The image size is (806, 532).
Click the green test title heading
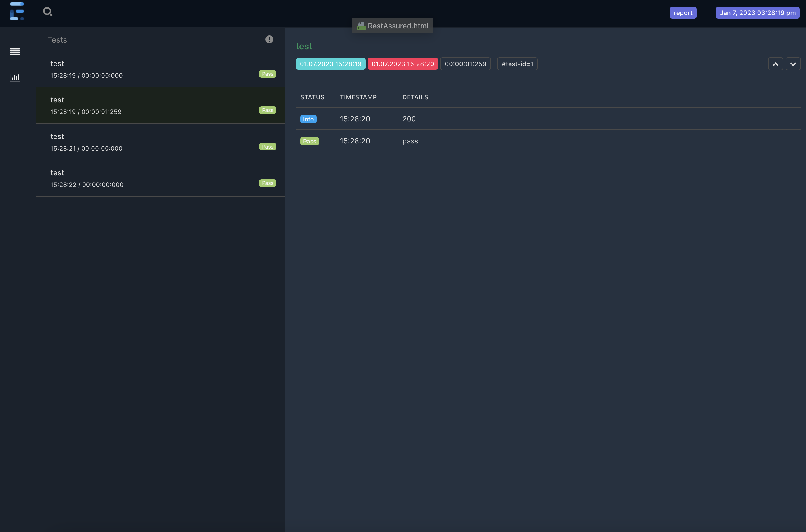point(304,46)
